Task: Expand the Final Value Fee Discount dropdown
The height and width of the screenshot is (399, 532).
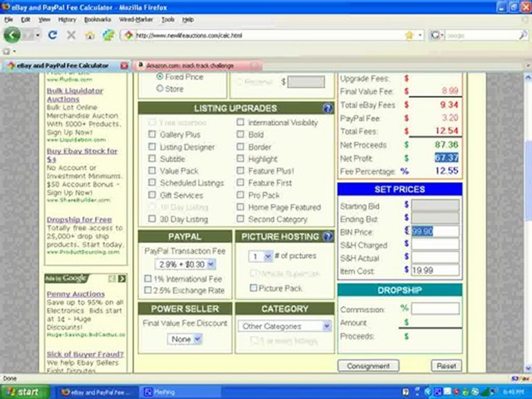Action: pos(185,339)
